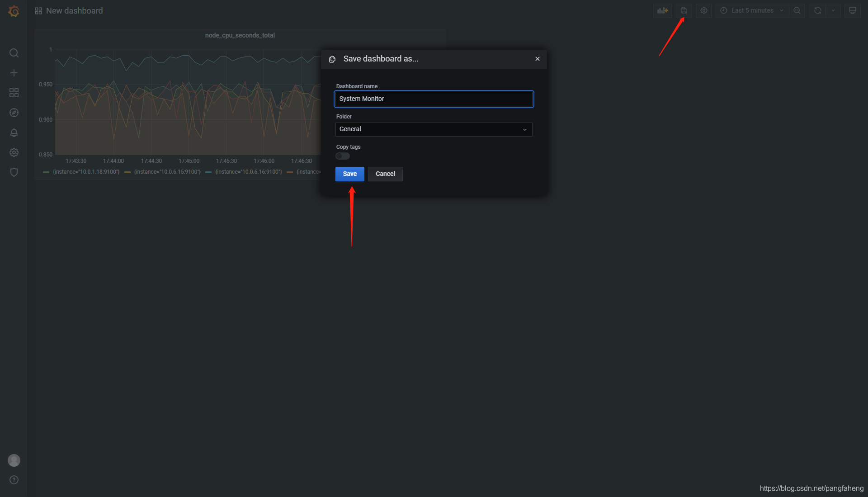Image resolution: width=868 pixels, height=497 pixels.
Task: Open the Server Admin shield icon
Action: tap(14, 172)
